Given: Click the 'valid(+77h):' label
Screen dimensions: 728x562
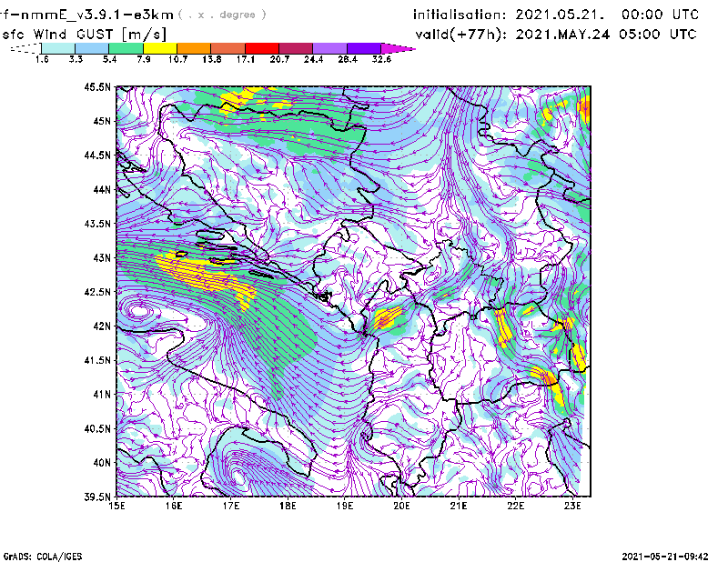Looking at the screenshot, I should click(x=461, y=35).
